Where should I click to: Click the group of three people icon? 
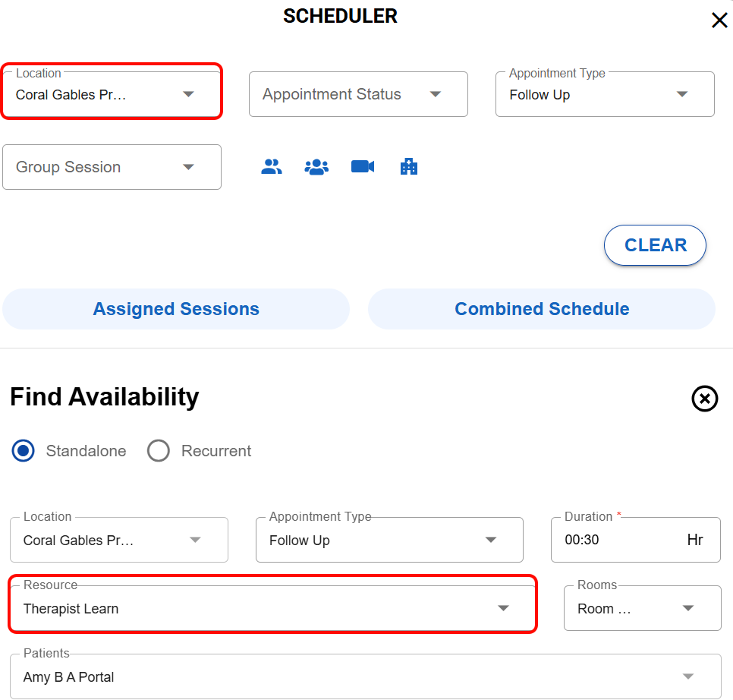316,167
